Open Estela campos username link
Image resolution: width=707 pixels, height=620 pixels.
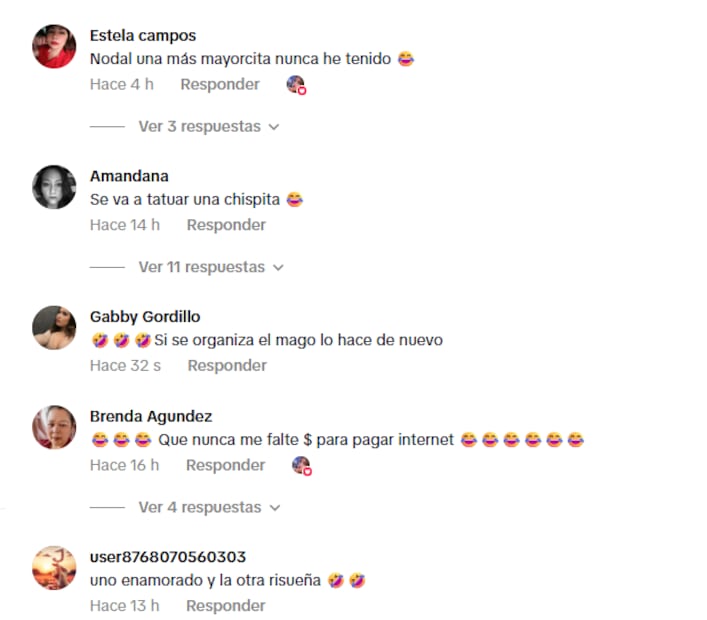[x=143, y=36]
